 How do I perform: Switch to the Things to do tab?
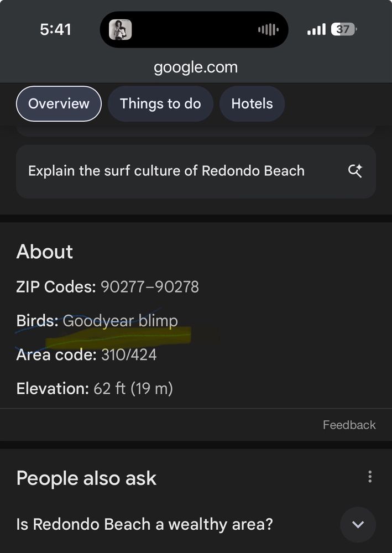[160, 103]
